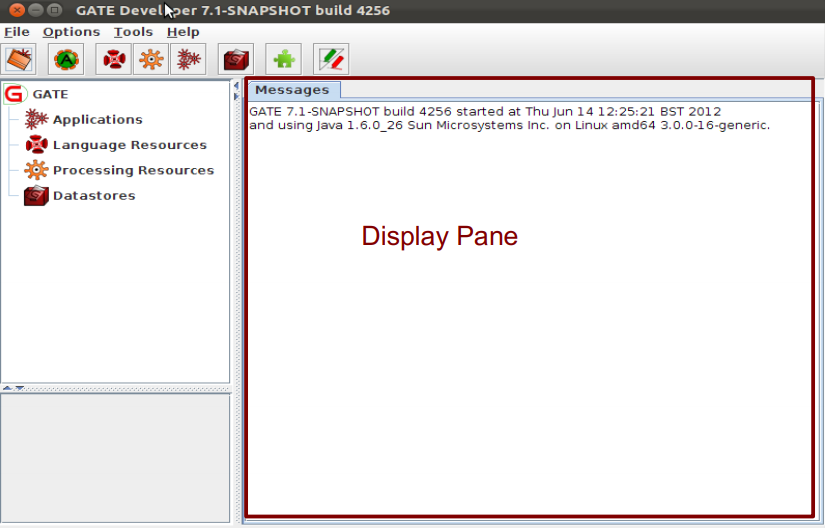Switch to the Messages tab
The height and width of the screenshot is (528, 825).
click(x=293, y=90)
